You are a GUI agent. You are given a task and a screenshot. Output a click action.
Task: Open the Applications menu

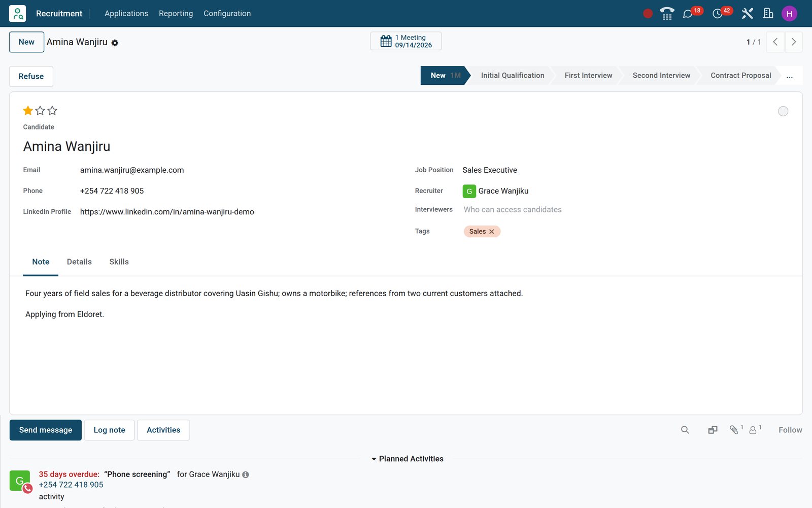click(x=126, y=14)
